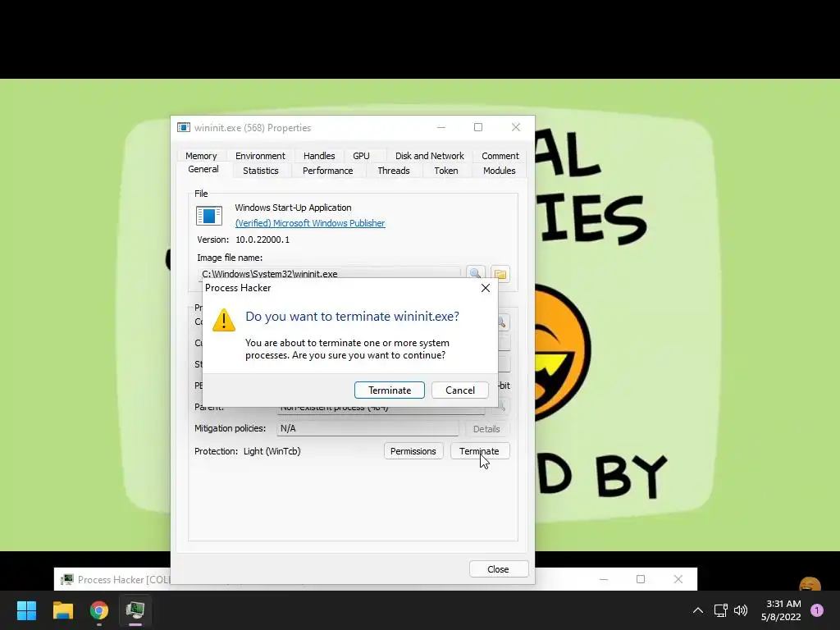The height and width of the screenshot is (630, 840).
Task: Switch to the Performance tab
Action: 328,171
